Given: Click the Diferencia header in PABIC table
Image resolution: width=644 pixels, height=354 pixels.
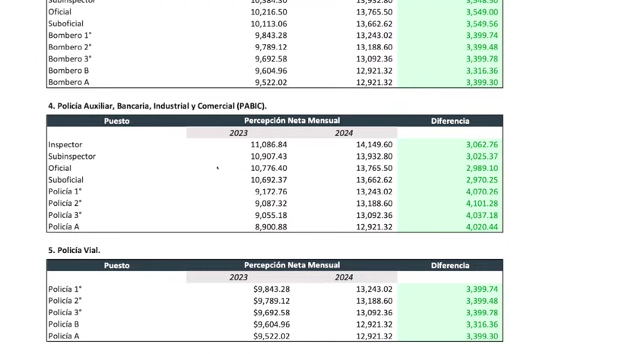Looking at the screenshot, I should tap(449, 121).
